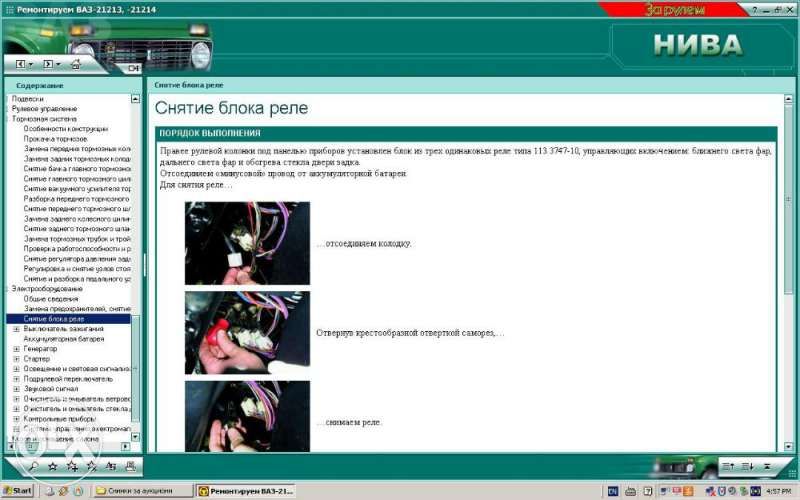
Task: Go back with the left arrow navigation button
Action: (x=20, y=64)
